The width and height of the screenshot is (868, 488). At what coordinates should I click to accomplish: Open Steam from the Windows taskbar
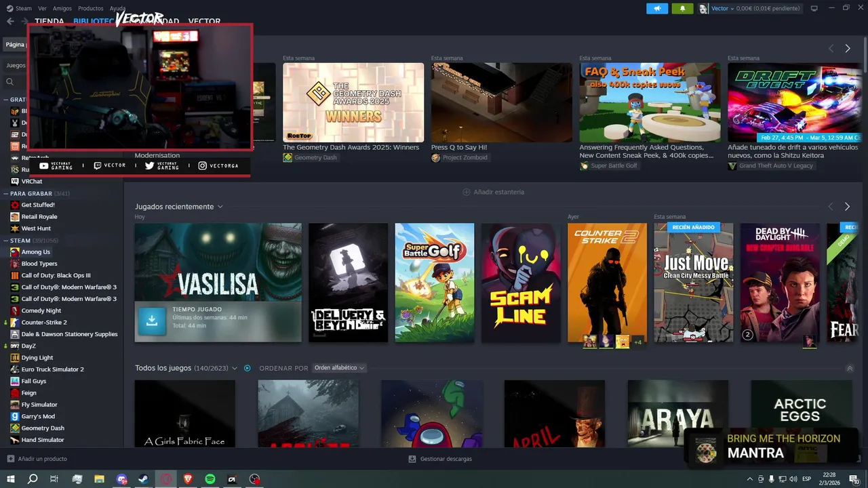pyautogui.click(x=143, y=479)
